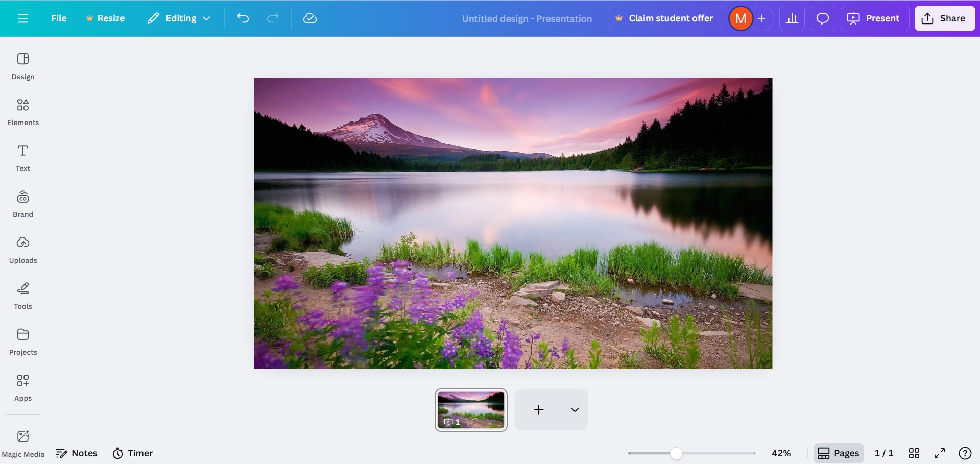Image resolution: width=980 pixels, height=464 pixels.
Task: Open the Brand side panel
Action: coord(23,204)
